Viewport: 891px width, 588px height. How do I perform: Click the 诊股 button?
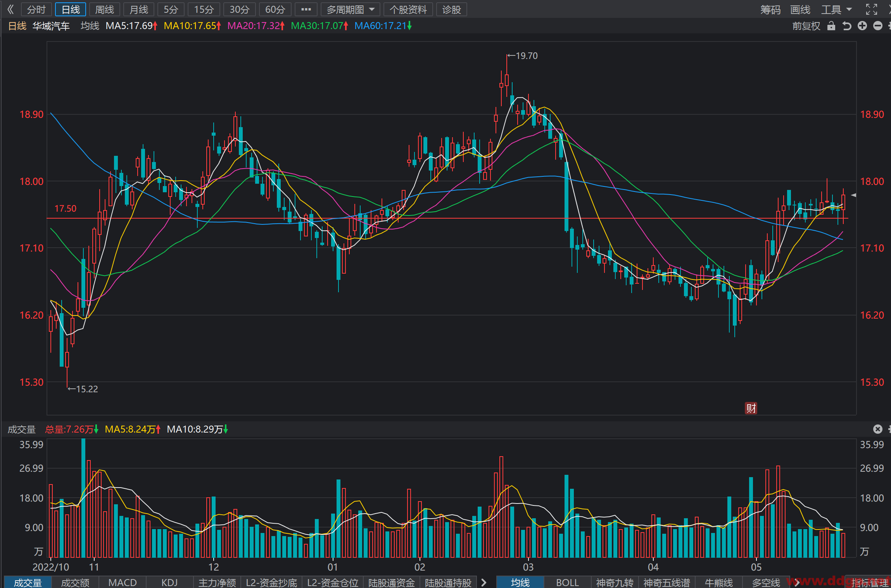452,9
